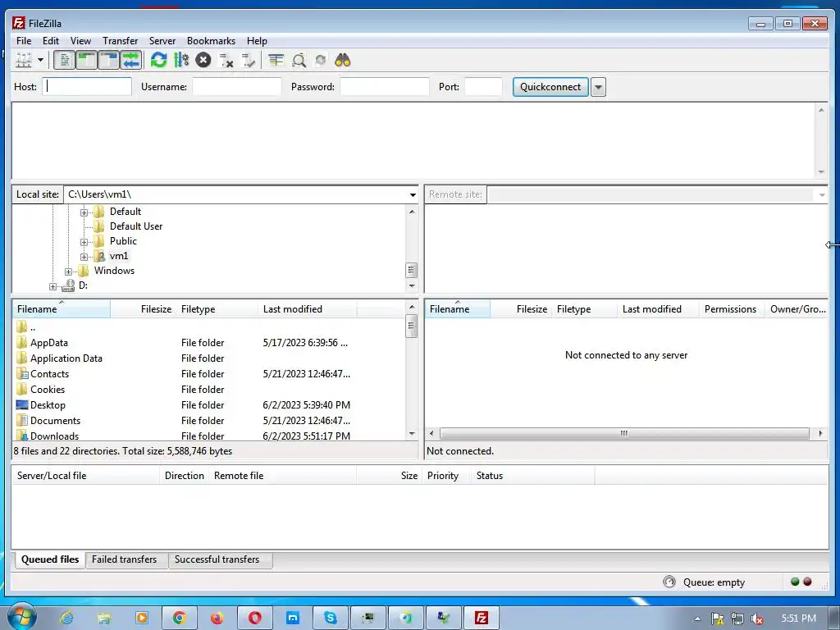Toggle transfer queue display
This screenshot has height=630, width=840.
(x=130, y=60)
